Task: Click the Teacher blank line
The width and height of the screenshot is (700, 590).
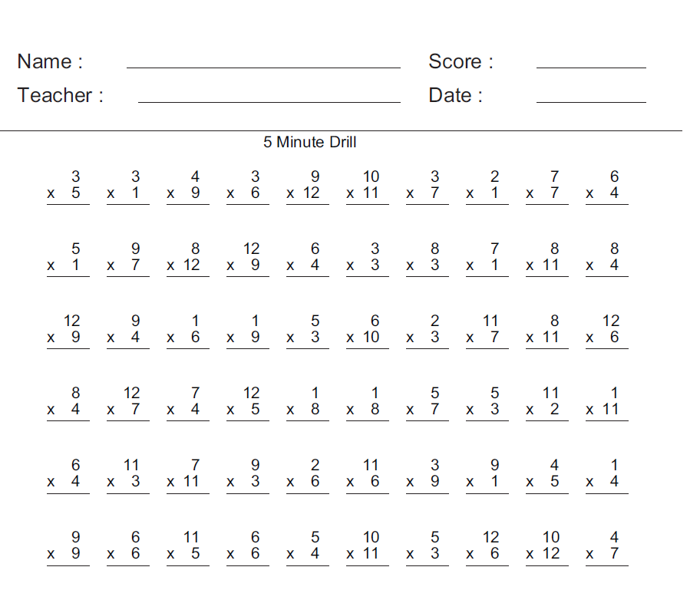Action: 269,102
